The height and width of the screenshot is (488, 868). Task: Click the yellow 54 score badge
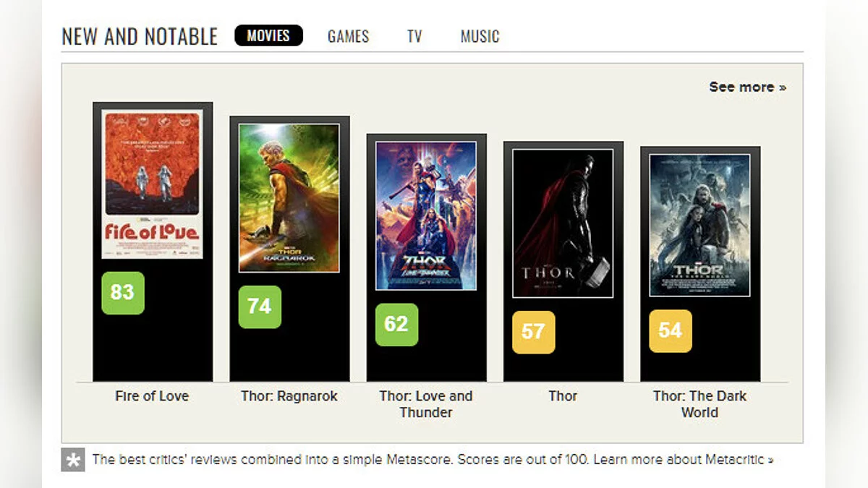670,330
